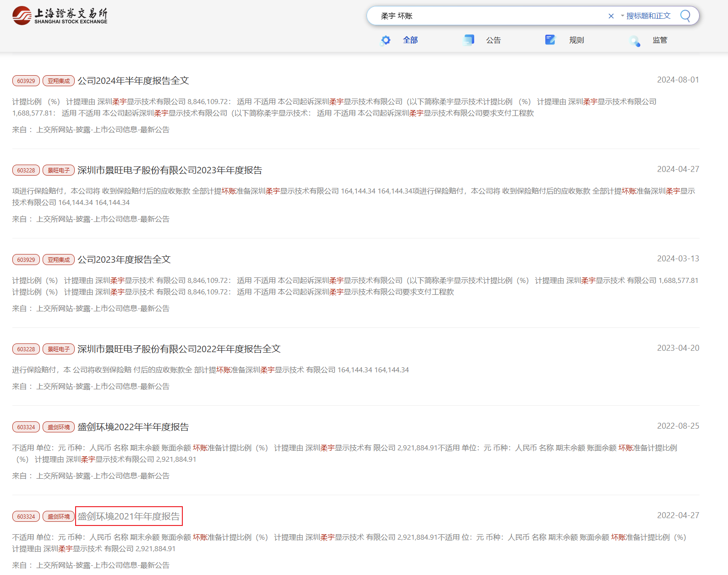This screenshot has width=728, height=575.
Task: Click the date 2022-04-27
Action: (x=678, y=515)
